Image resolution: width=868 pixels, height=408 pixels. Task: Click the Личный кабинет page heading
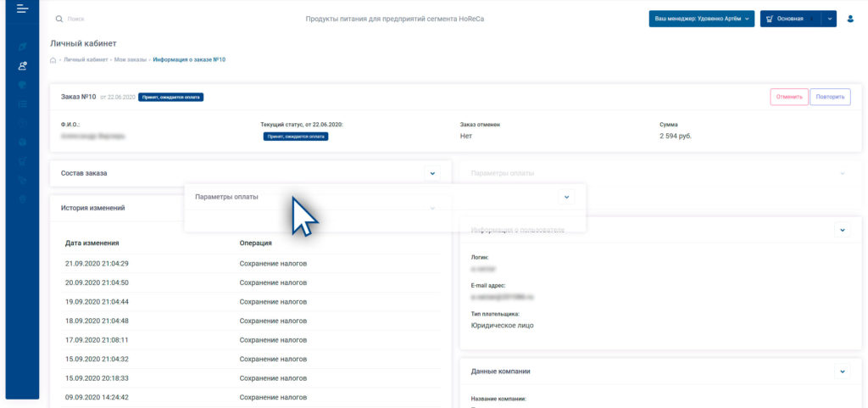(83, 43)
